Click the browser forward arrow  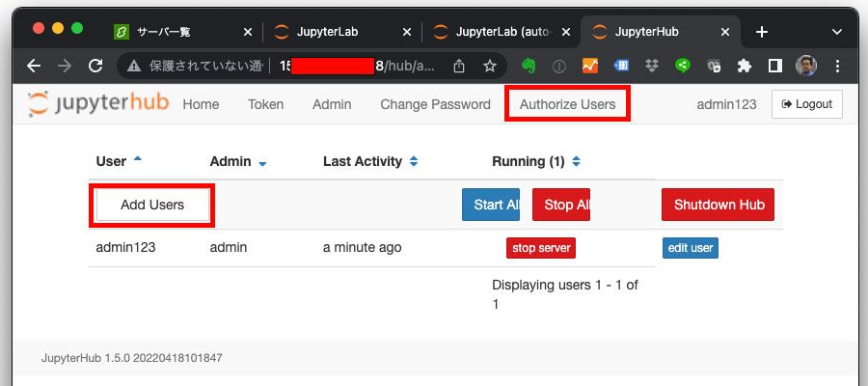tap(65, 67)
